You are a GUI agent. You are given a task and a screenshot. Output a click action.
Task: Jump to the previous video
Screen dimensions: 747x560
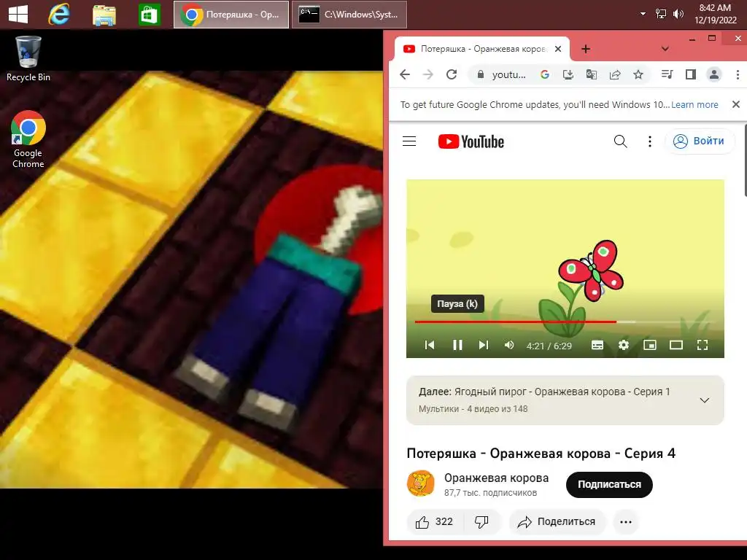click(429, 345)
